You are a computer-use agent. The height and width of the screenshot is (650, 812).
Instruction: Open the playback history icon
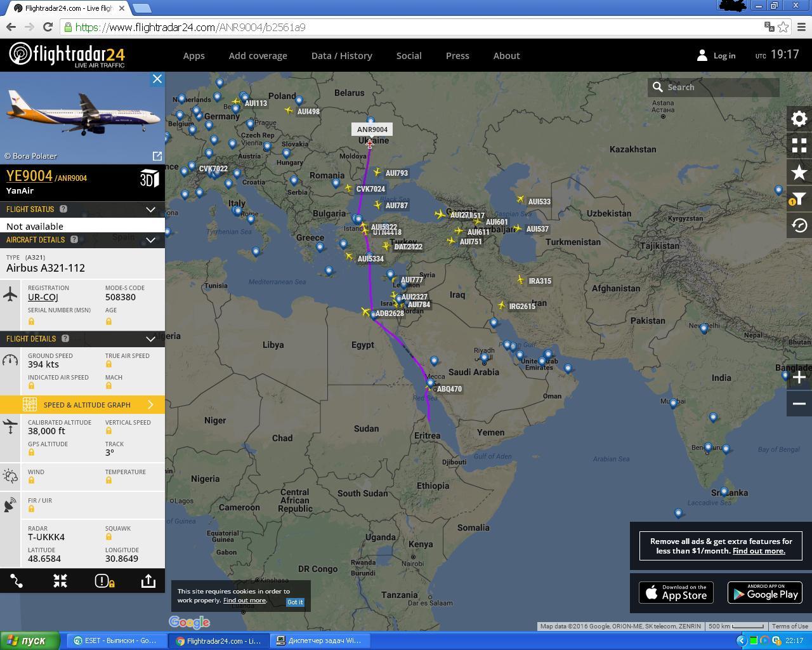pyautogui.click(x=799, y=225)
